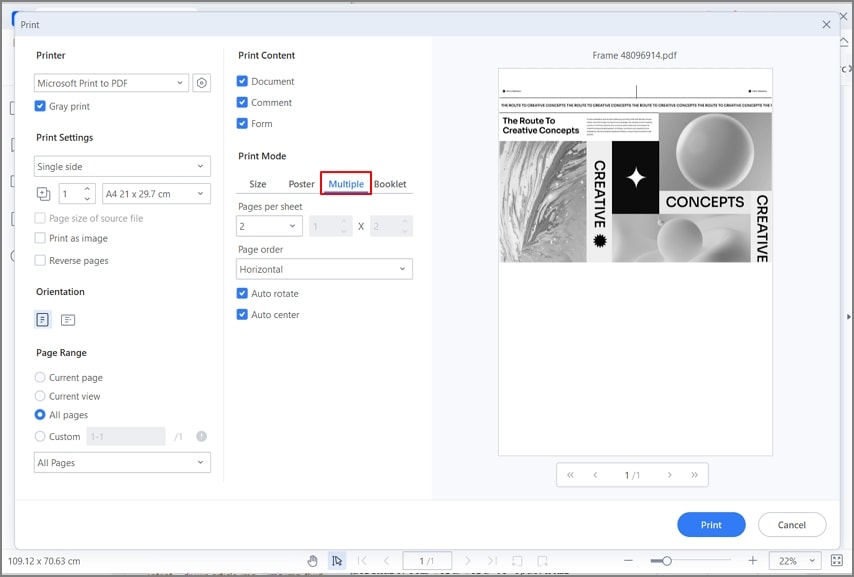Uncheck the Form print content
The image size is (854, 577).
pos(242,123)
